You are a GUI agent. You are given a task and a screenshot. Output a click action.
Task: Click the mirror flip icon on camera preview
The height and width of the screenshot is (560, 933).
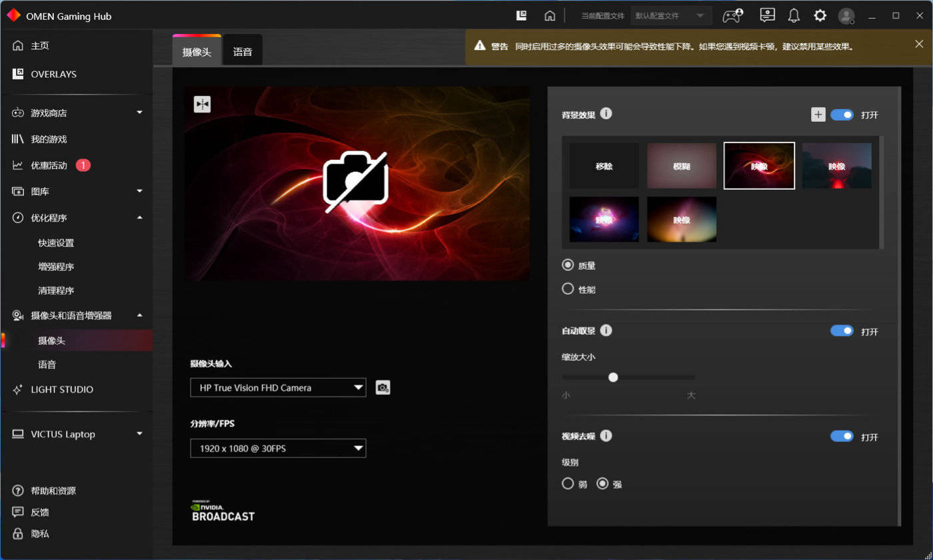[202, 105]
